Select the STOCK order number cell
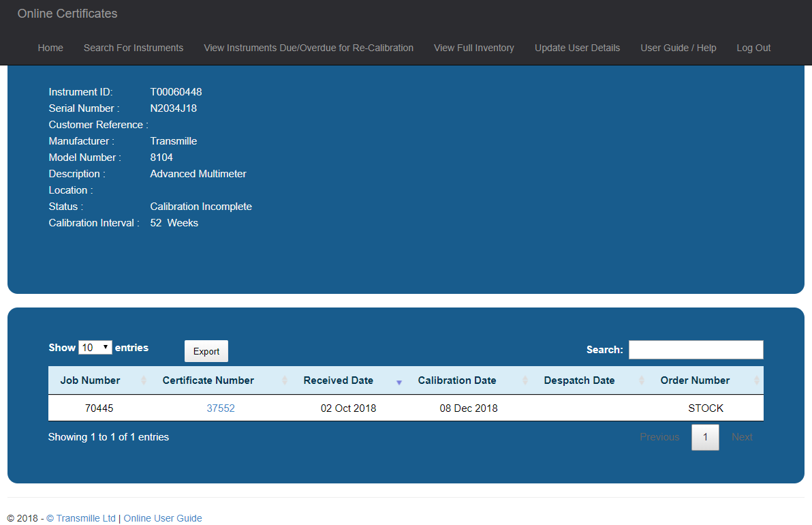812x525 pixels. (706, 408)
